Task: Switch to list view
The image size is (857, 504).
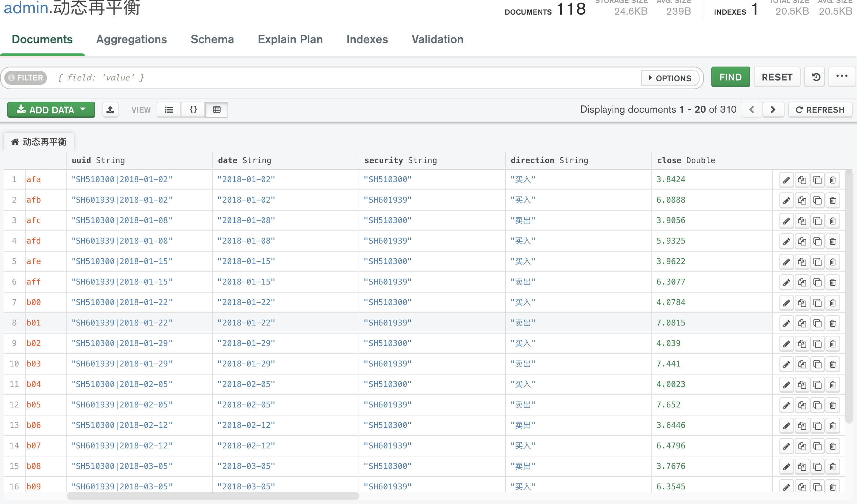Action: pyautogui.click(x=169, y=110)
